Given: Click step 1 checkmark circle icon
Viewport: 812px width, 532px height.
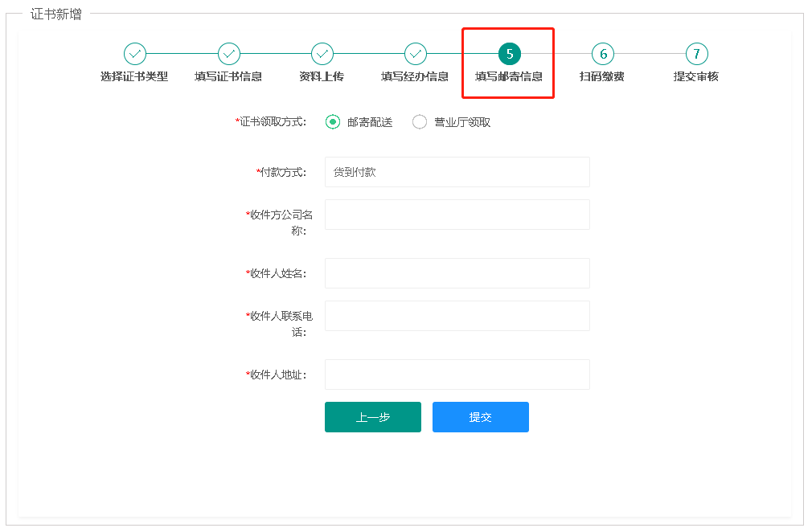Looking at the screenshot, I should pyautogui.click(x=134, y=54).
